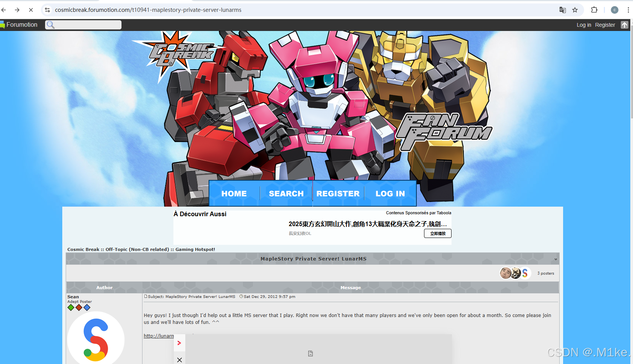Image resolution: width=633 pixels, height=364 pixels.
Task: Click the post icon before Subject
Action: coord(146,296)
